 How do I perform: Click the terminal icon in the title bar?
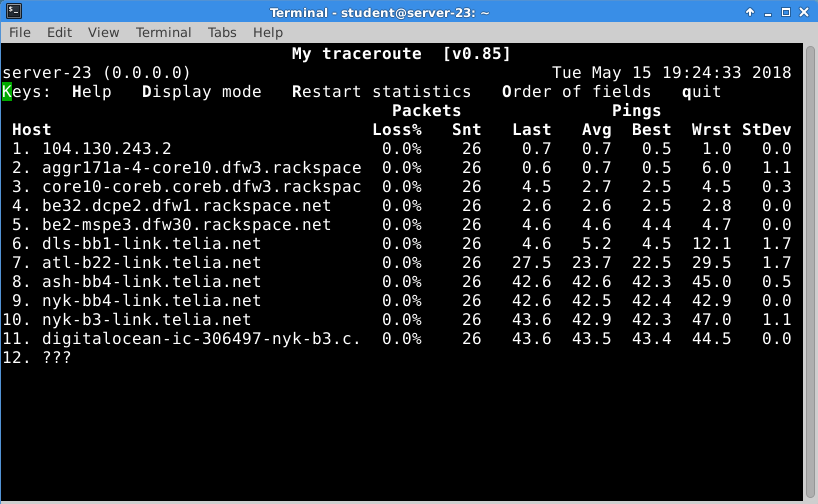[11, 12]
